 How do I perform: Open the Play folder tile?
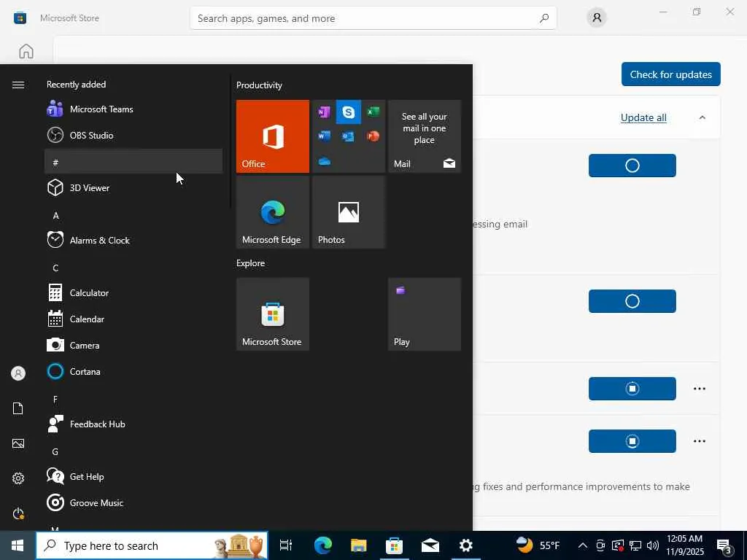click(x=424, y=314)
